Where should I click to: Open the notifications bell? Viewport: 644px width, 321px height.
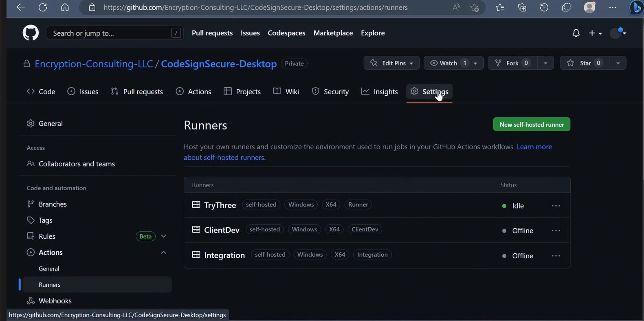576,33
